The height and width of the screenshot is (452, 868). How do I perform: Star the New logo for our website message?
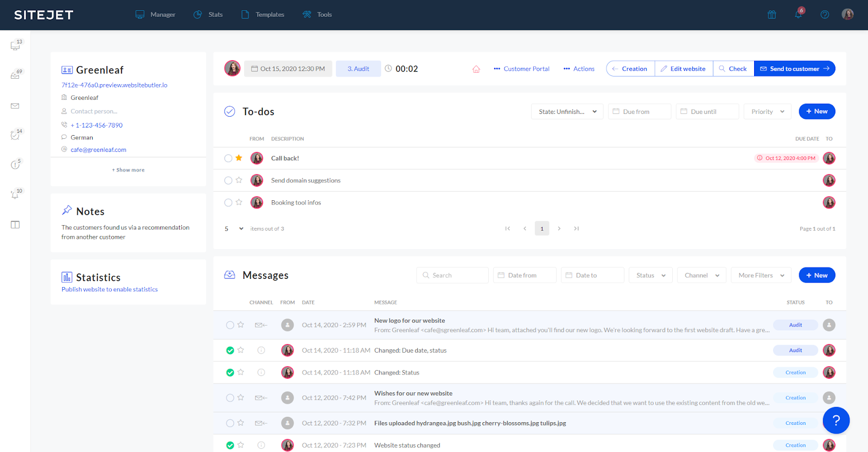coord(241,324)
